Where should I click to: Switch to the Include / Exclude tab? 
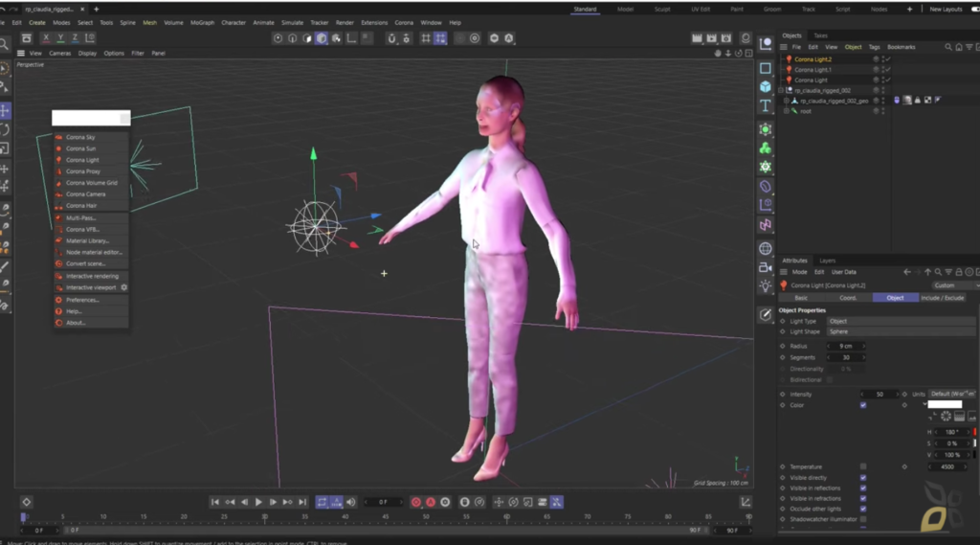pyautogui.click(x=943, y=298)
